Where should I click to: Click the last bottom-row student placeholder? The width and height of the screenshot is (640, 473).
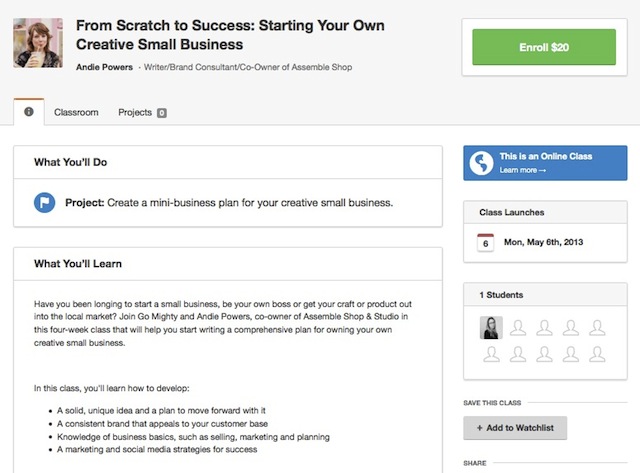[x=597, y=354]
